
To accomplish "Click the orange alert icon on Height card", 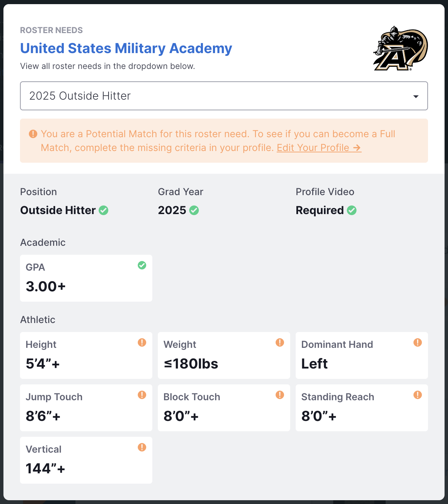I will coord(142,342).
